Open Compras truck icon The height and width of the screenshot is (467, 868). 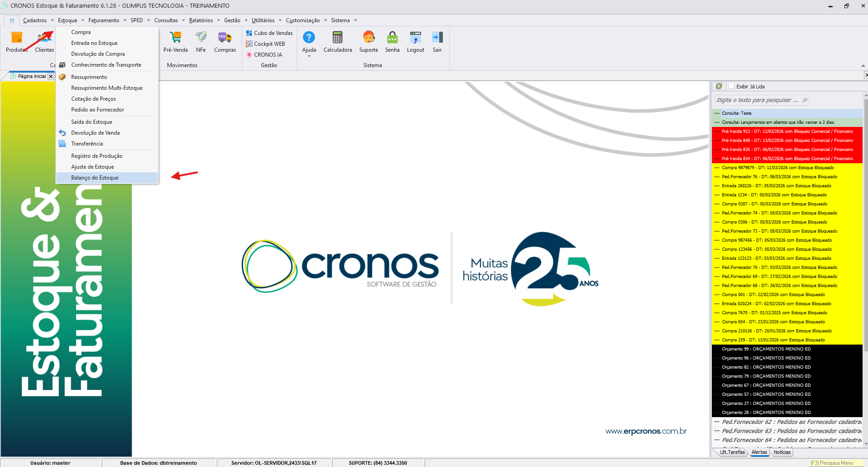pos(225,38)
